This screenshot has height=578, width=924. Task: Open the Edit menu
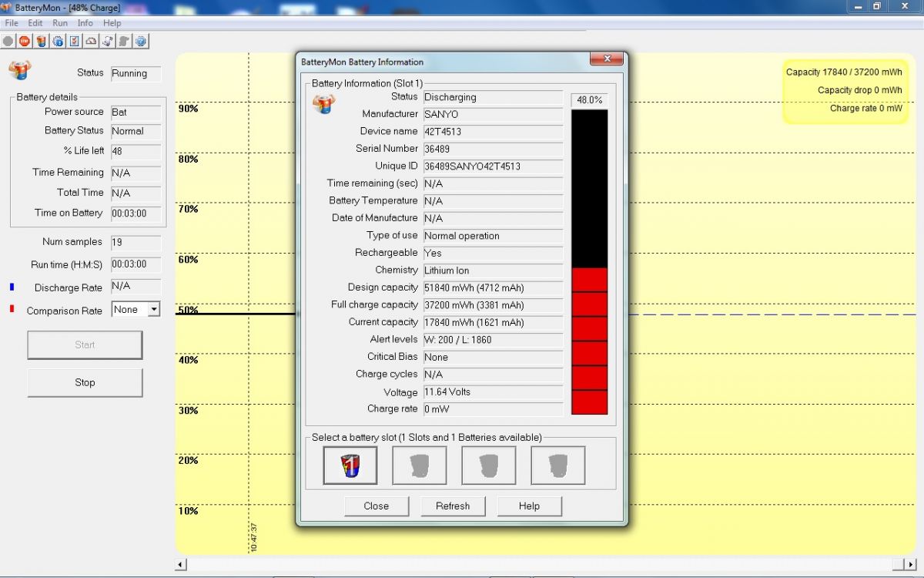(x=35, y=23)
